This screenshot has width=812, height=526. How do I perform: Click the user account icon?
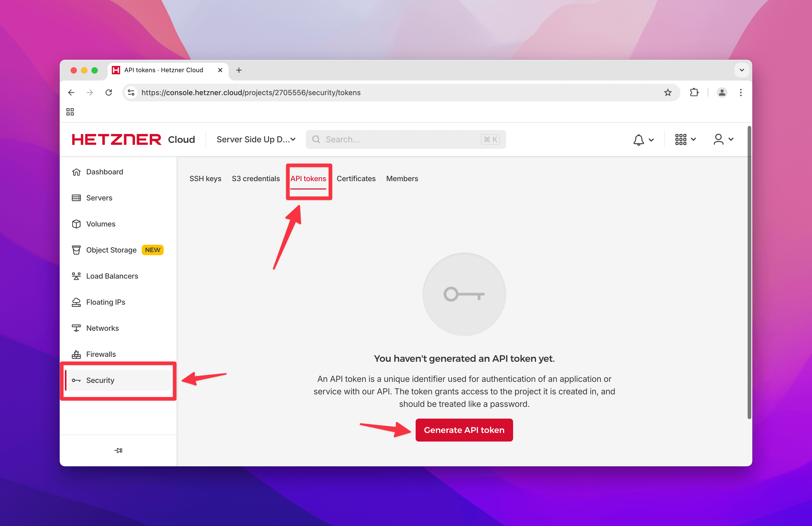point(718,139)
